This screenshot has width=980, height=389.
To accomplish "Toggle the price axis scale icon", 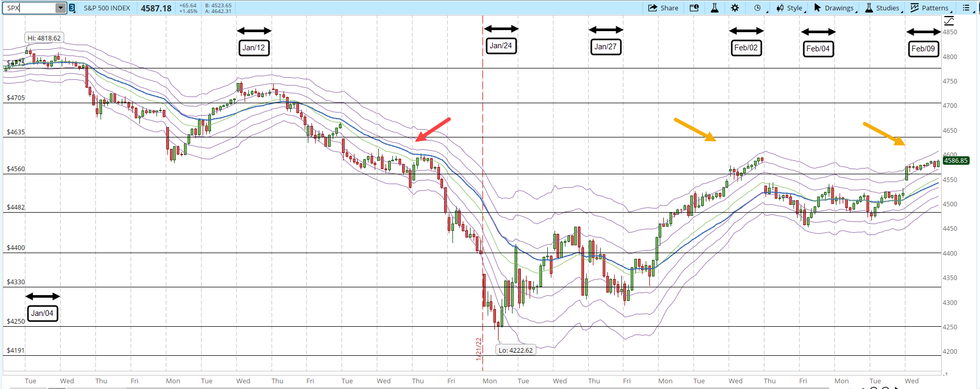I will pos(949,21).
